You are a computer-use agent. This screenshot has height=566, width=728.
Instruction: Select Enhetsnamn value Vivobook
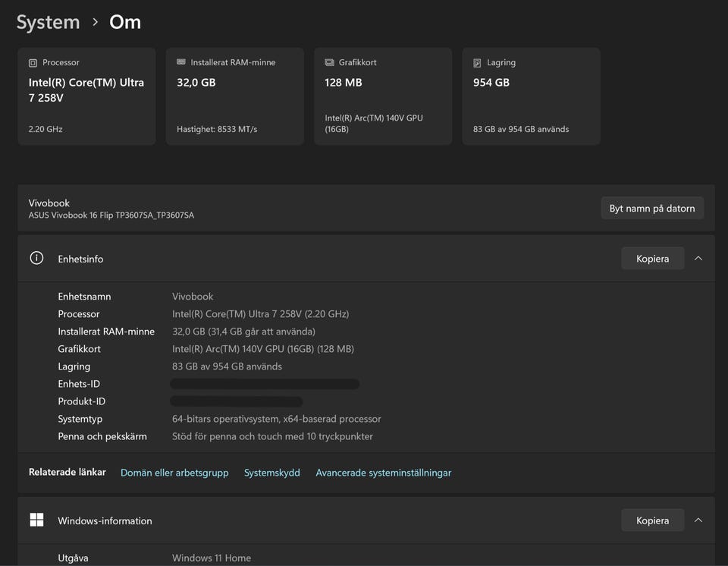tap(193, 297)
